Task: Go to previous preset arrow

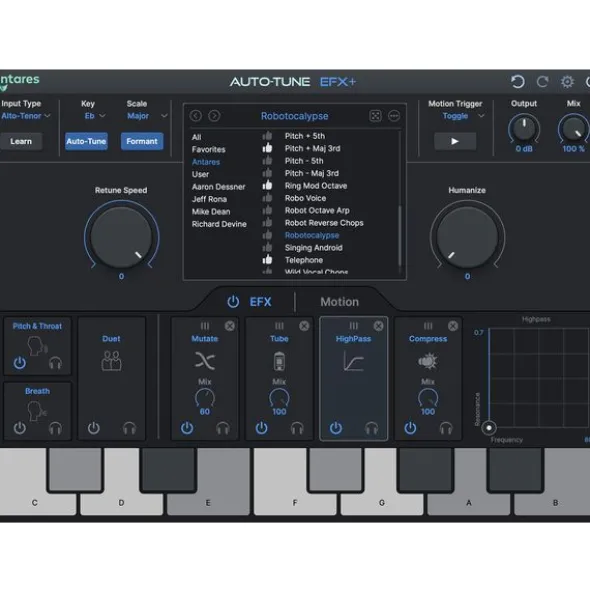Action: click(196, 116)
